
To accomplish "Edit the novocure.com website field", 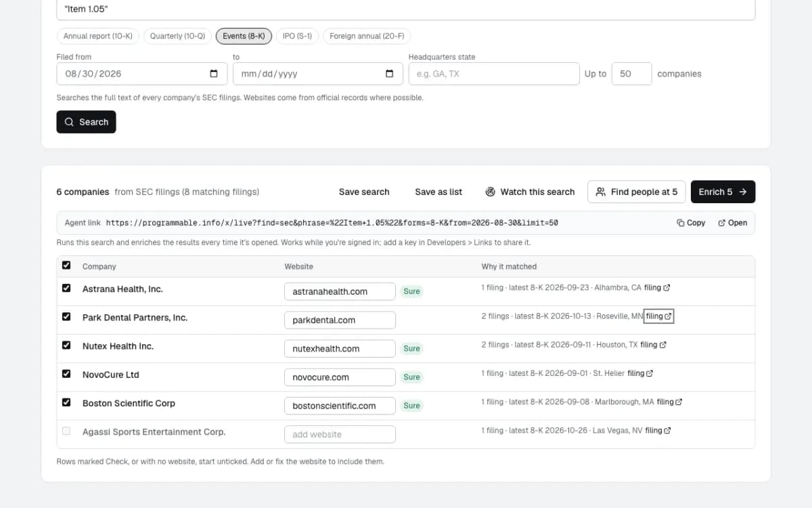I will 340,377.
